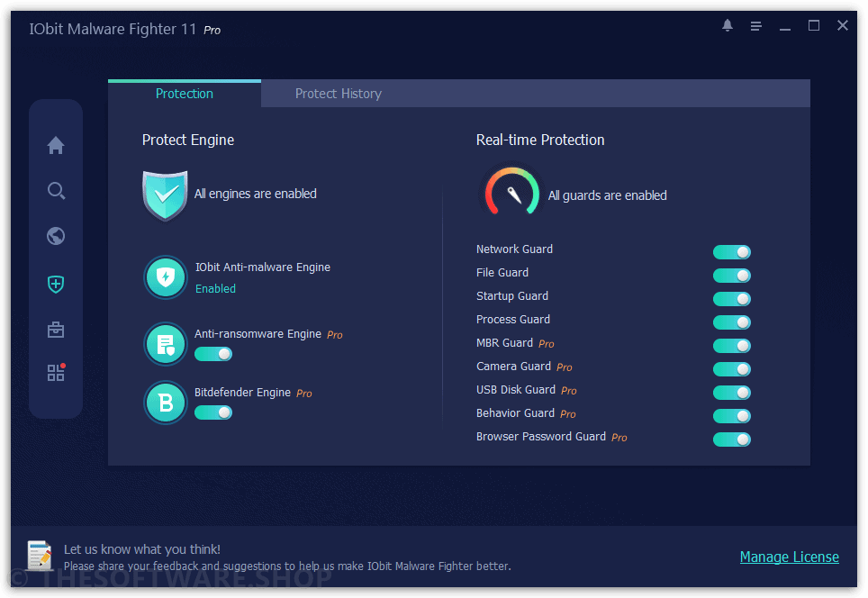
Task: Toggle Startup Guard switch
Action: (x=732, y=299)
